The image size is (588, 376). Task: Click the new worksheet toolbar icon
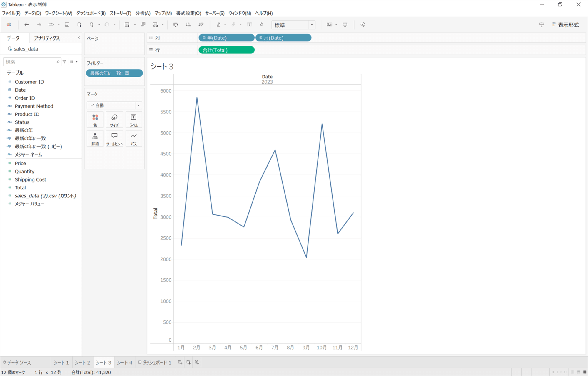click(x=127, y=25)
